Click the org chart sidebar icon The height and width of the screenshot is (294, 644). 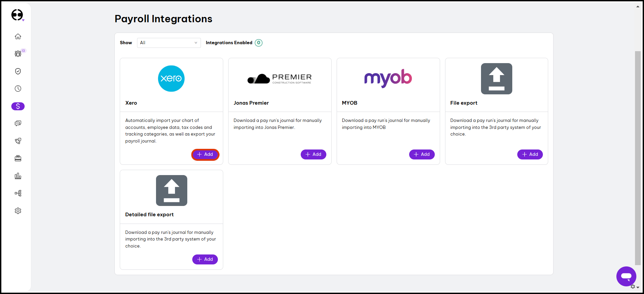click(x=18, y=193)
